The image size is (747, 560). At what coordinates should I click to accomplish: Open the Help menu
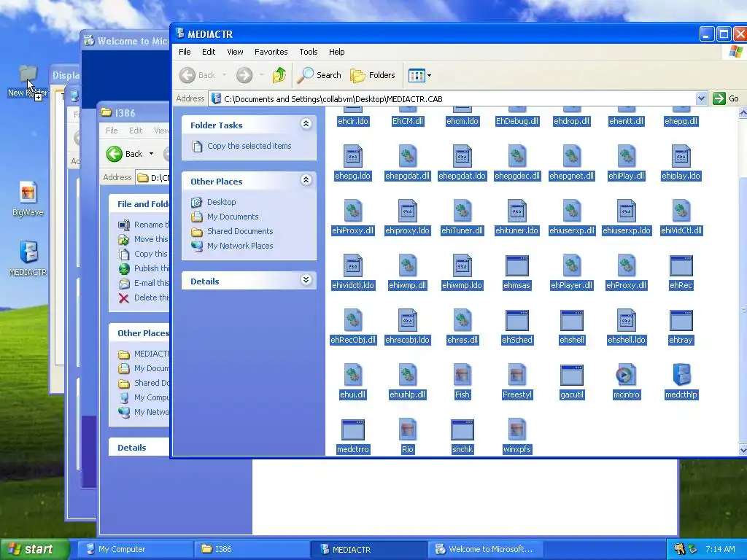point(336,52)
